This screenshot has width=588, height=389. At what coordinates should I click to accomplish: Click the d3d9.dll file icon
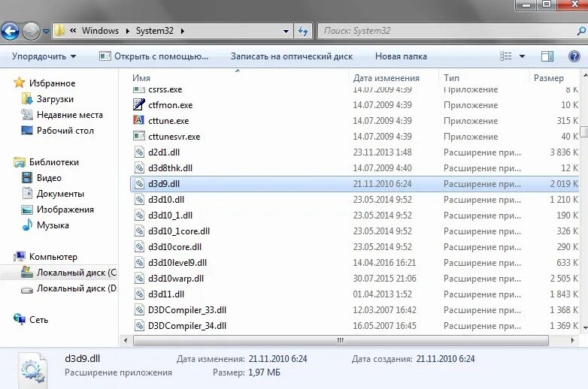139,183
